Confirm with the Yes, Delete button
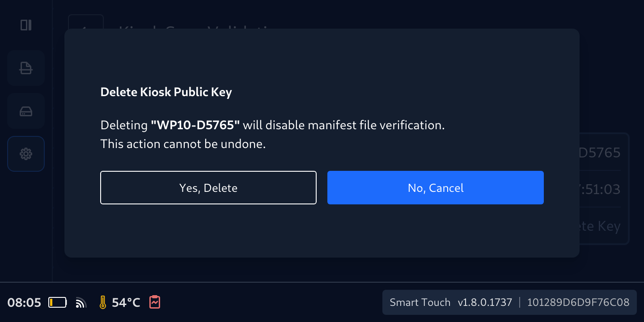Image resolution: width=644 pixels, height=322 pixels. click(x=208, y=188)
